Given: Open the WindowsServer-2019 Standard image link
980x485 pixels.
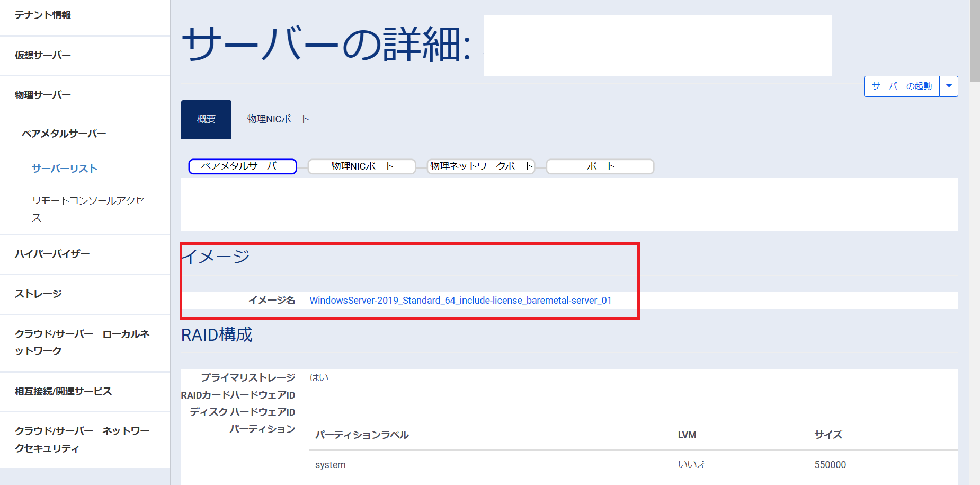Looking at the screenshot, I should click(x=460, y=300).
